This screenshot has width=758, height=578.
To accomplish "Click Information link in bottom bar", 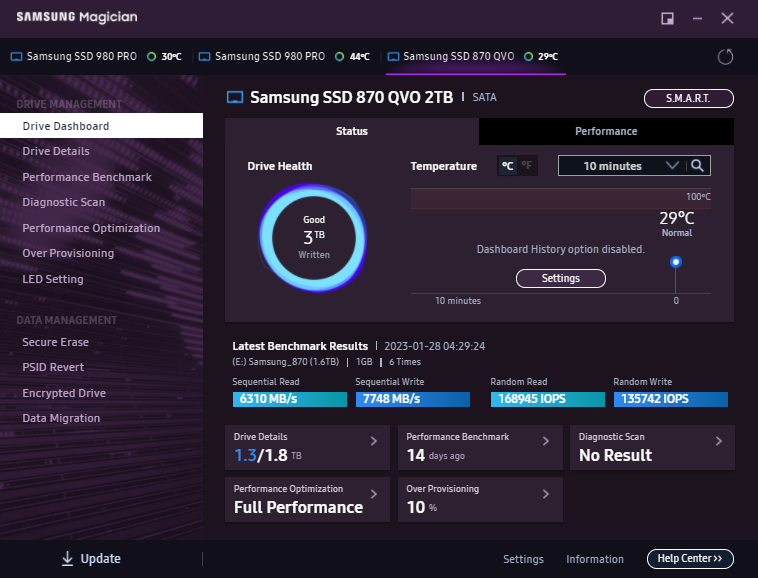I will coord(595,559).
